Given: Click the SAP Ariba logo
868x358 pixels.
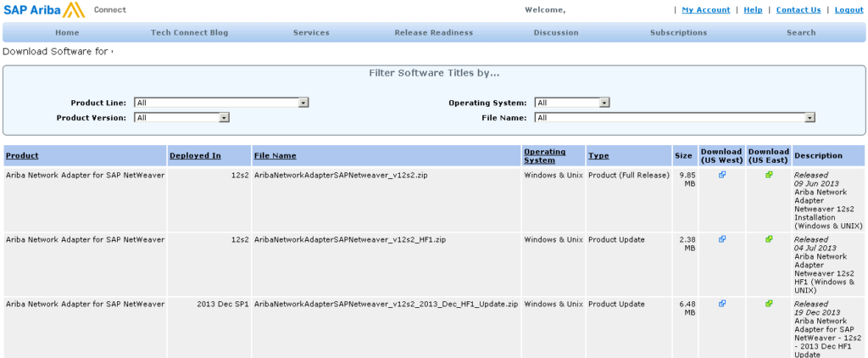Looking at the screenshot, I should 45,10.
